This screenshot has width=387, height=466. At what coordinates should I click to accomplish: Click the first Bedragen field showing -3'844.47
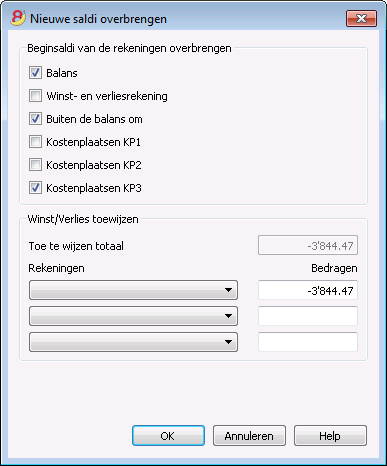tap(308, 290)
